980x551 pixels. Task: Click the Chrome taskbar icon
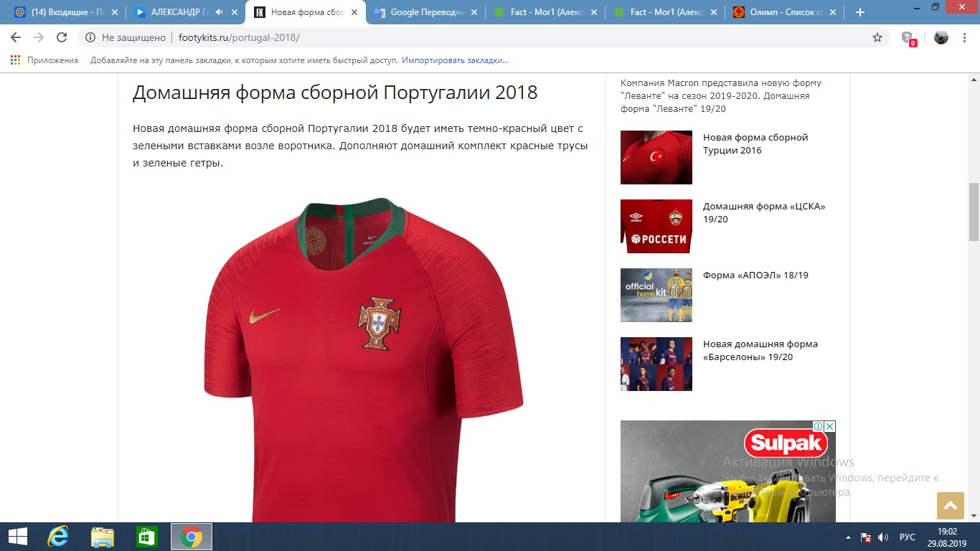click(x=191, y=537)
